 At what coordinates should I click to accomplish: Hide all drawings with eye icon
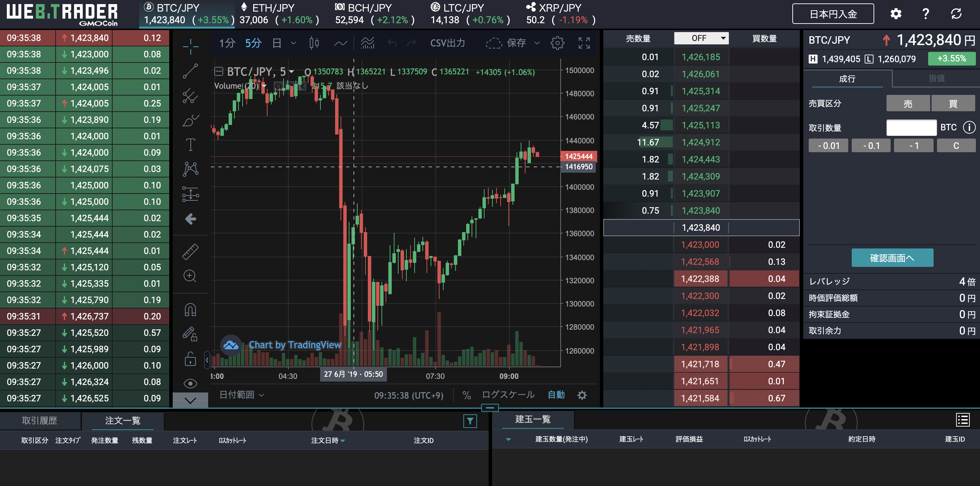coord(191,383)
